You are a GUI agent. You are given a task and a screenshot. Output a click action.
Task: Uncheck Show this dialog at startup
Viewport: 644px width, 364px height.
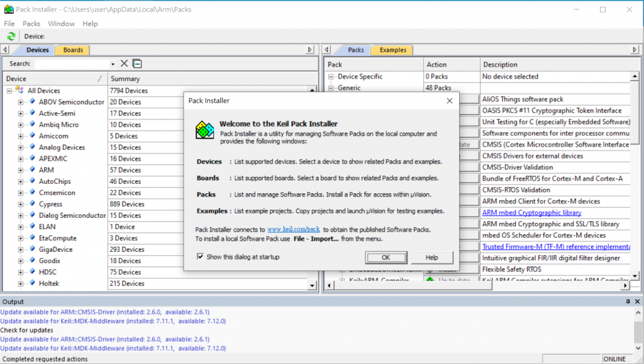tap(200, 257)
